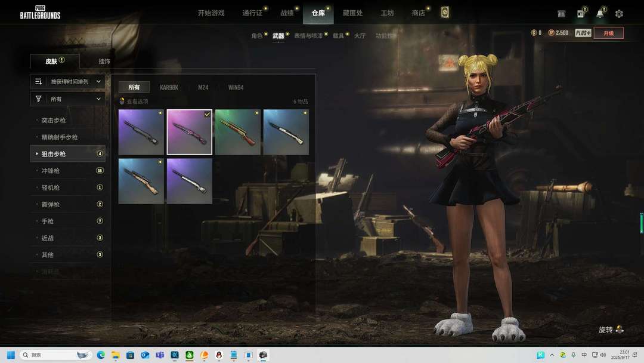
Task: Open Microsoft Store from the taskbar
Action: pos(130,355)
